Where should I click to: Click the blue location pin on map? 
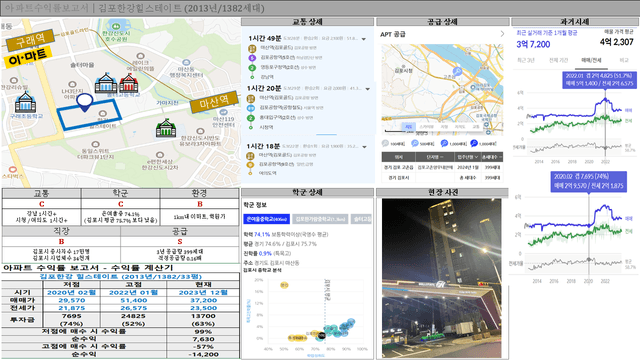pos(84,102)
